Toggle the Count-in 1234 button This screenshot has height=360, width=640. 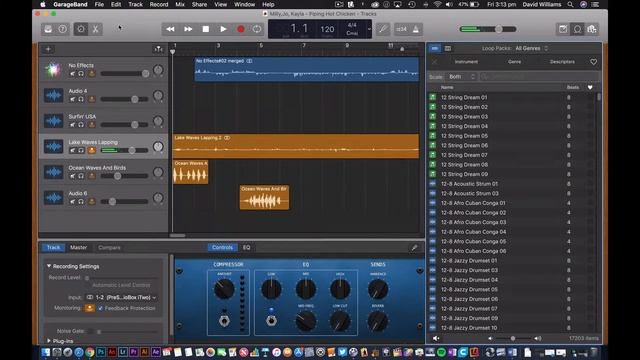click(402, 29)
